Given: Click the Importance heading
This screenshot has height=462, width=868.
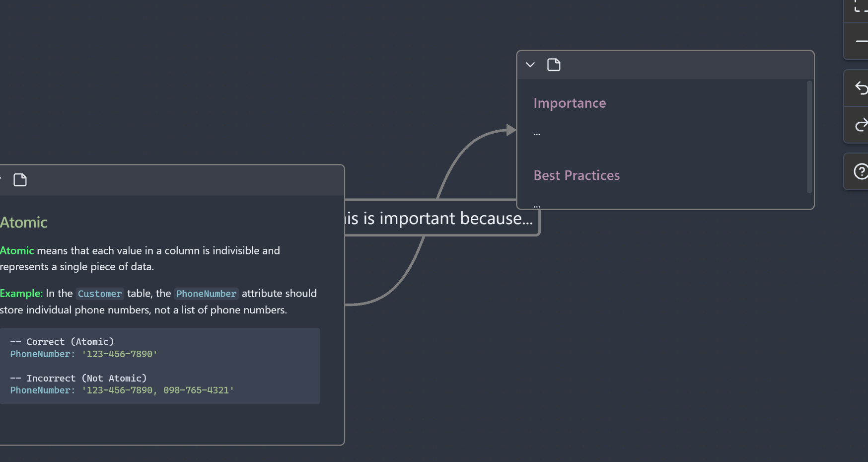Looking at the screenshot, I should pos(570,103).
